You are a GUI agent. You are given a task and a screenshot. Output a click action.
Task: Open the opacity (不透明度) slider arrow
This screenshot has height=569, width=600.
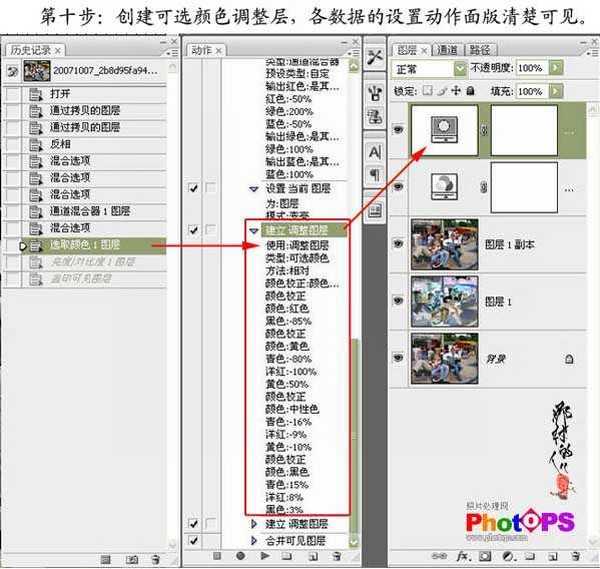coord(555,68)
